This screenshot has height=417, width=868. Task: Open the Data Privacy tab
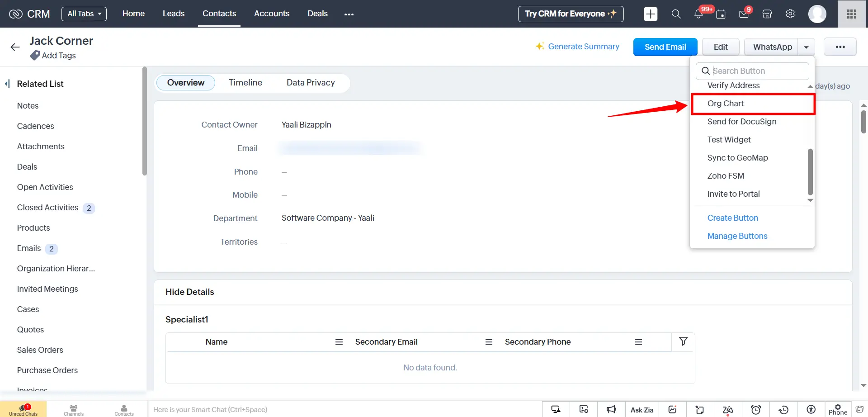pyautogui.click(x=311, y=82)
